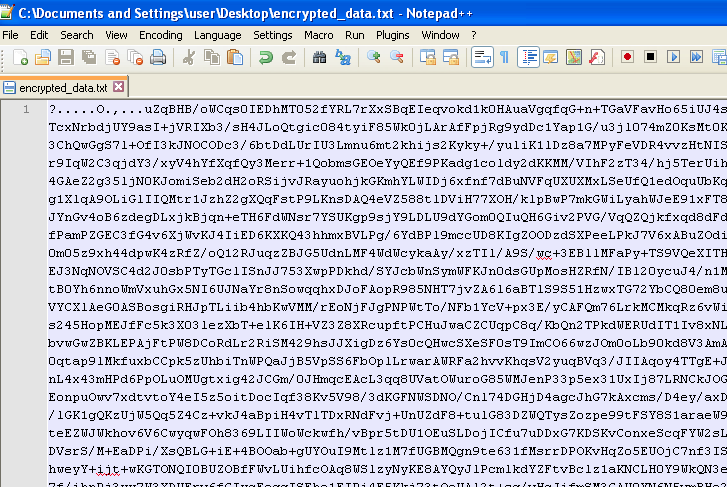
Task: Enable synchronized horizontal scrolling icon
Action: pos(451,58)
